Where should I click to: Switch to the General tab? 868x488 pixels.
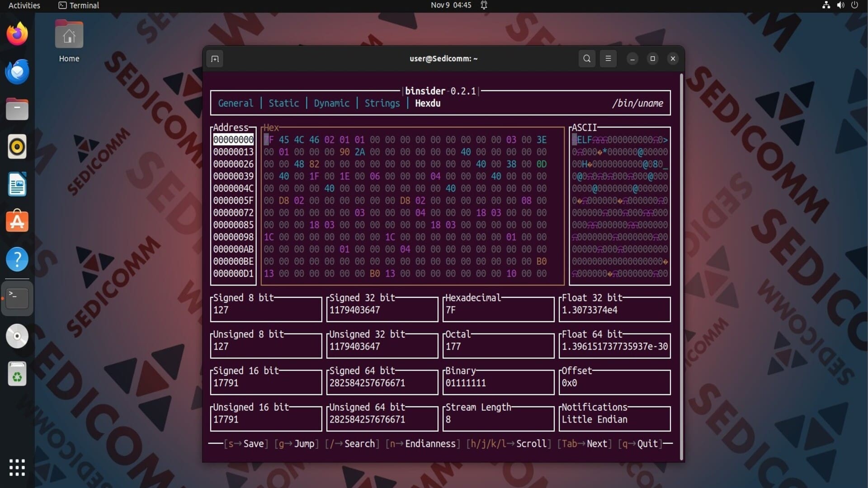click(236, 103)
